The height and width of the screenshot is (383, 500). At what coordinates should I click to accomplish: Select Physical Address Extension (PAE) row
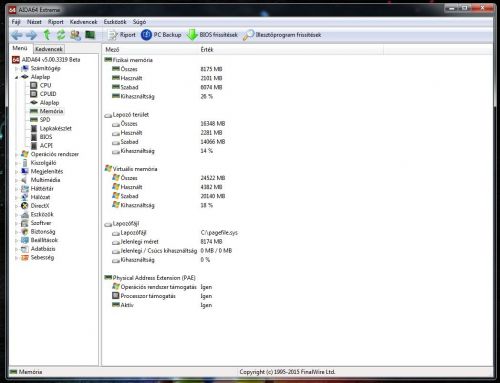tap(150, 278)
